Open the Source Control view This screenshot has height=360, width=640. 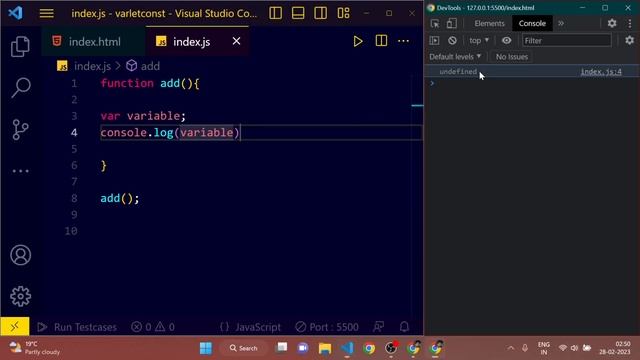tap(20, 129)
